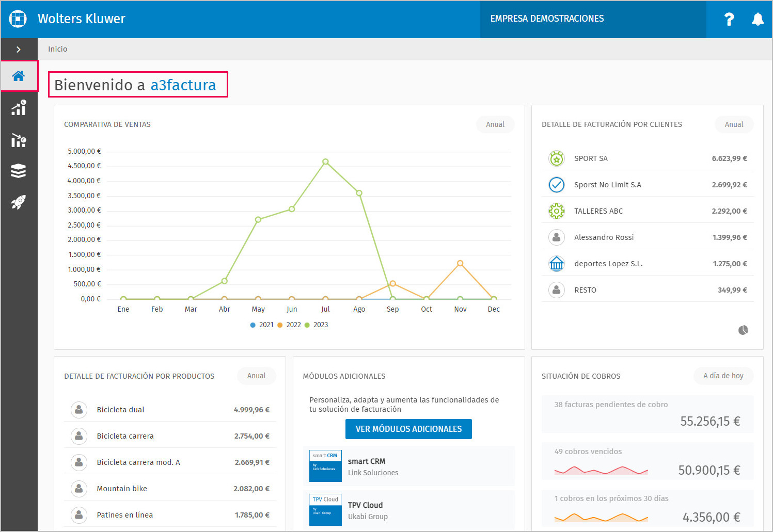This screenshot has width=773, height=532.
Task: Click the Alessandro Rossi avatar icon
Action: 556,237
